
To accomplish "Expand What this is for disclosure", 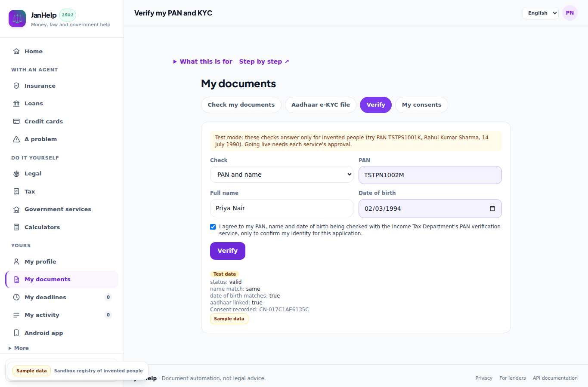I will pyautogui.click(x=203, y=61).
